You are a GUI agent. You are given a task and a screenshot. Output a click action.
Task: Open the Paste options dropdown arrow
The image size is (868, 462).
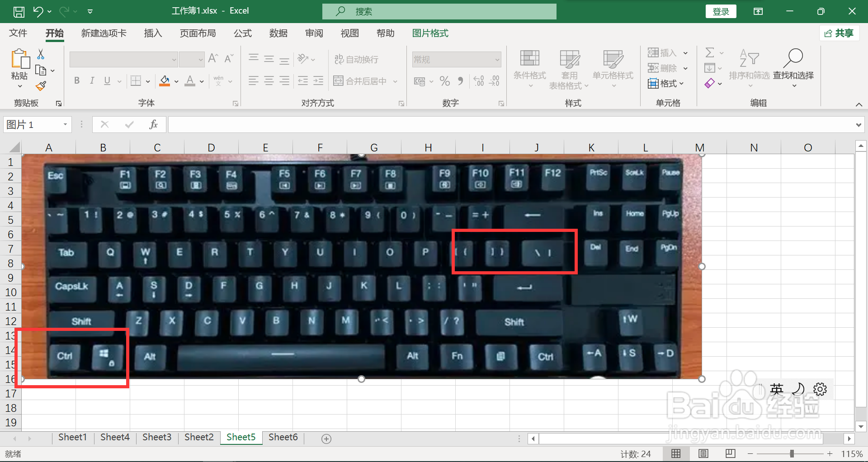(20, 86)
